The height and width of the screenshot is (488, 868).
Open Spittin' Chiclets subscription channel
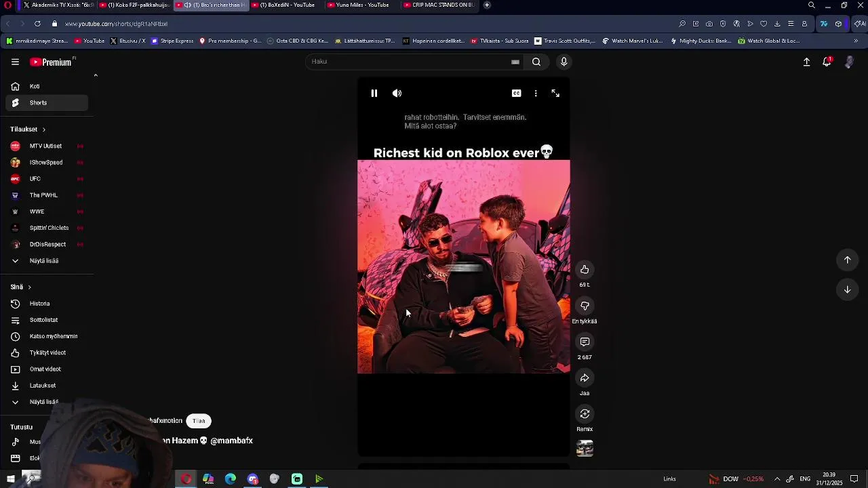coord(47,228)
